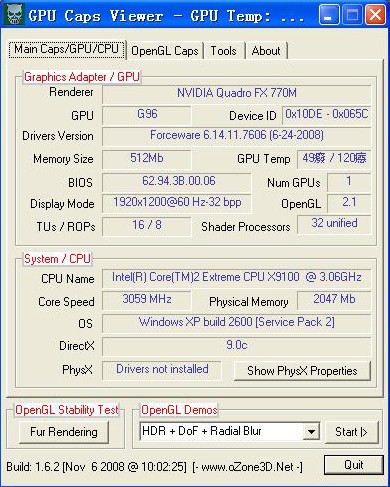Click the CPU Name field

pyautogui.click(x=236, y=278)
